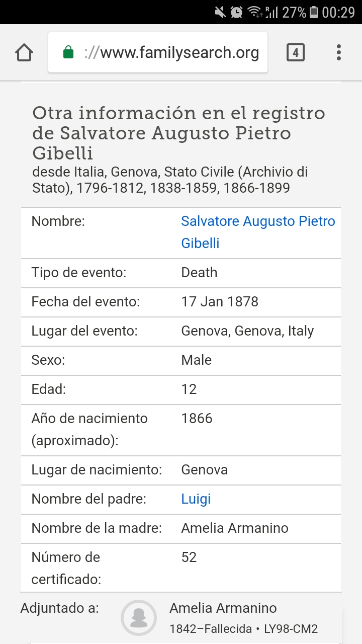The width and height of the screenshot is (362, 644).
Task: Select the event date 17 Jan 1878
Action: click(x=220, y=302)
